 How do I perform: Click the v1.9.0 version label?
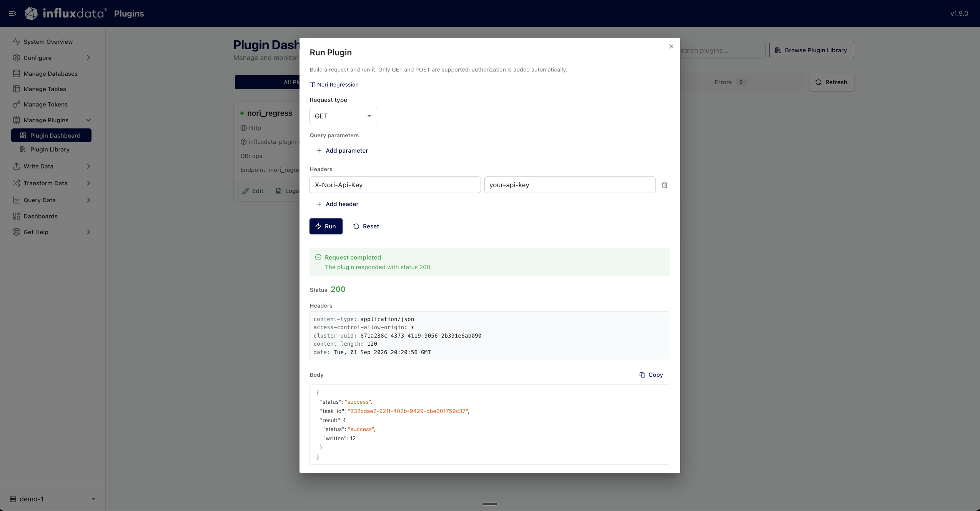(959, 13)
